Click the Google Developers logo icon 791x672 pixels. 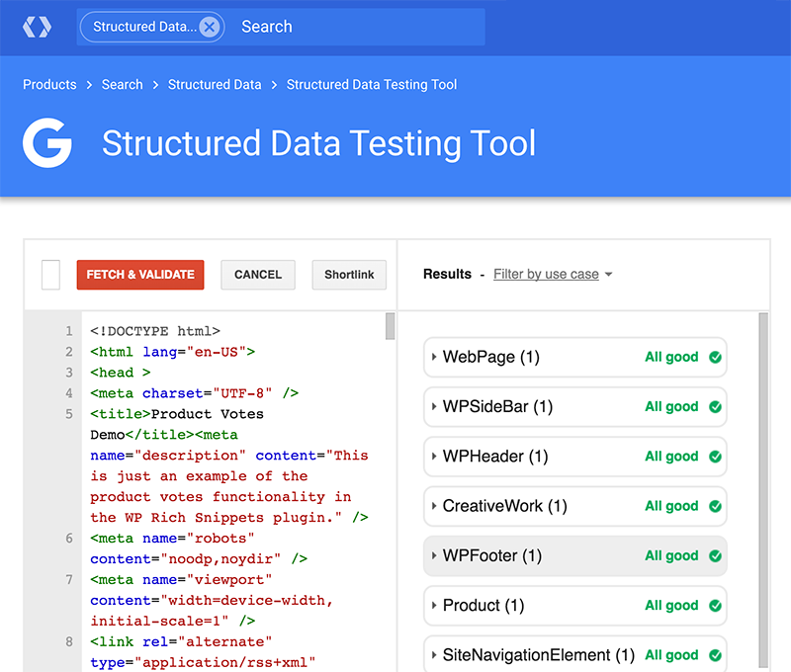37,26
